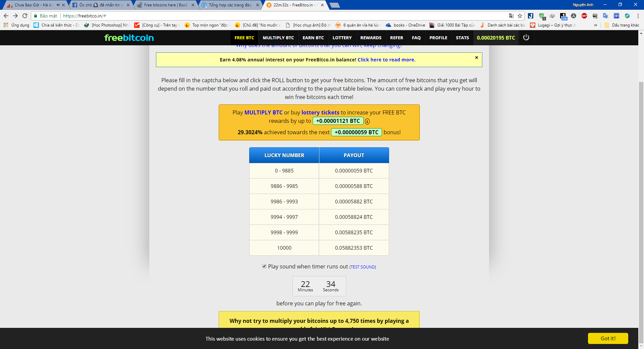This screenshot has width=644, height=349.
Task: Open the Công cụ - Trên tay bookmark
Action: point(157,25)
